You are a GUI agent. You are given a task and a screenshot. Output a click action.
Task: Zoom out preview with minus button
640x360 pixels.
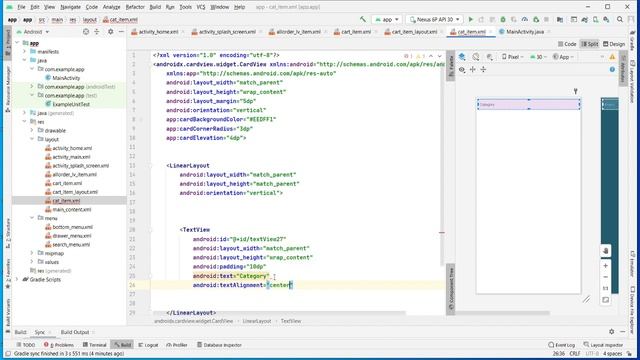click(x=606, y=277)
